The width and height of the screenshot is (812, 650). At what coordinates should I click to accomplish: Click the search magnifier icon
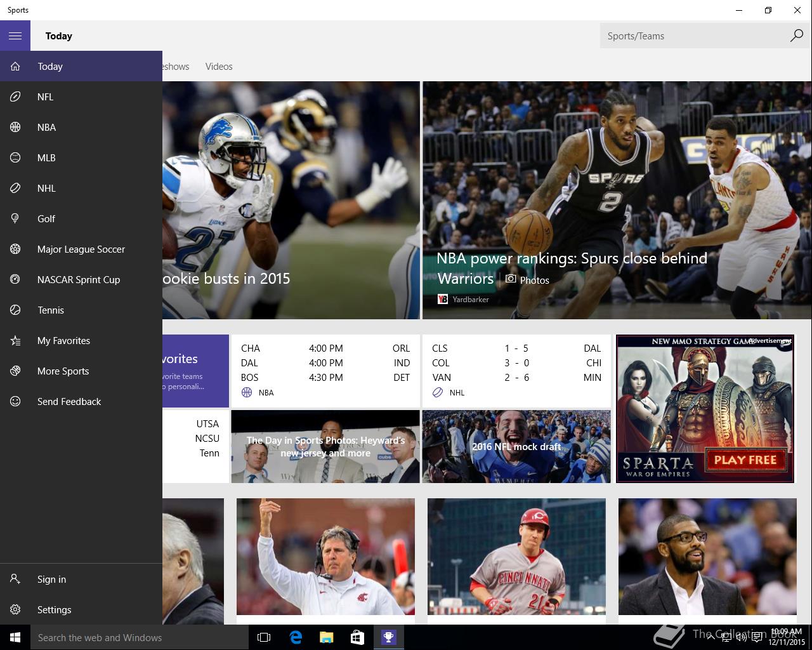click(796, 36)
